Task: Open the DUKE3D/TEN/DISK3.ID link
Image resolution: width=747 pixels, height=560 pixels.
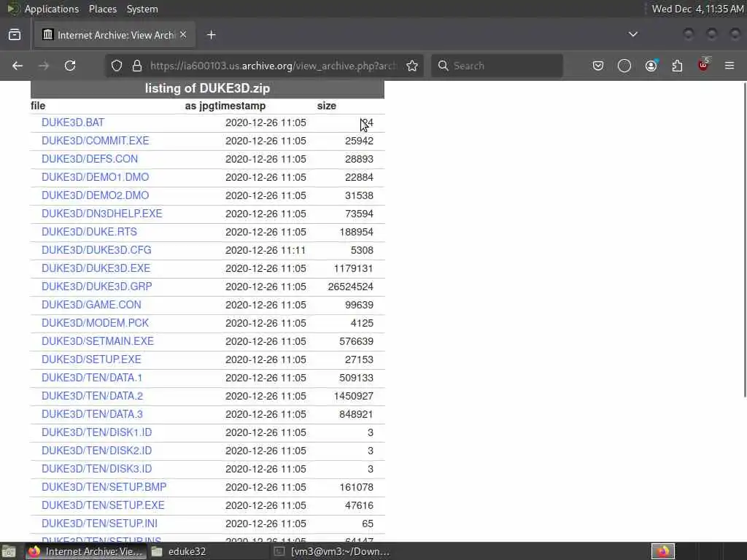Action: pyautogui.click(x=97, y=469)
